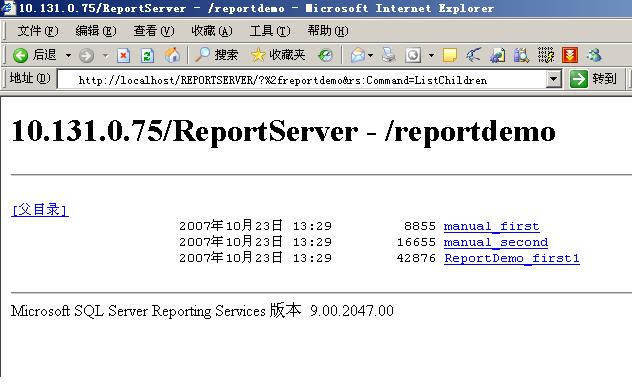The height and width of the screenshot is (384, 632).
Task: Click the dotted grid pencil toolbar icon
Action: pyautogui.click(x=546, y=55)
